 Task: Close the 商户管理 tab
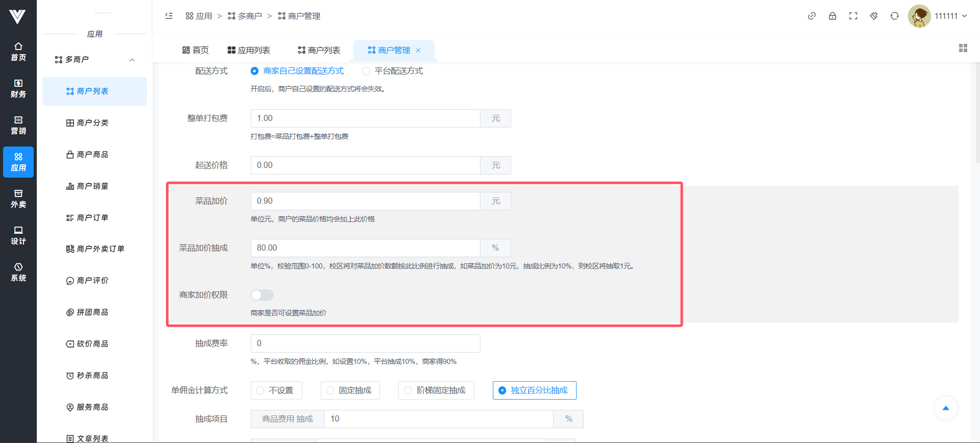418,50
